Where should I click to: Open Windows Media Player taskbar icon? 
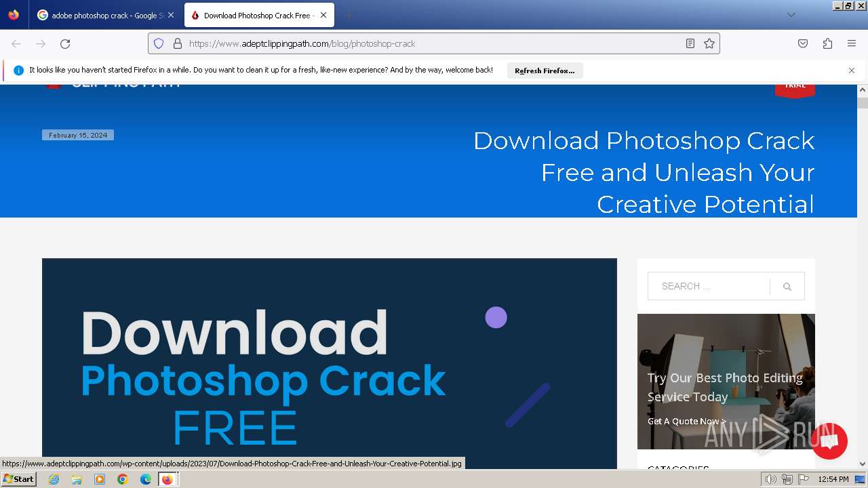100,479
